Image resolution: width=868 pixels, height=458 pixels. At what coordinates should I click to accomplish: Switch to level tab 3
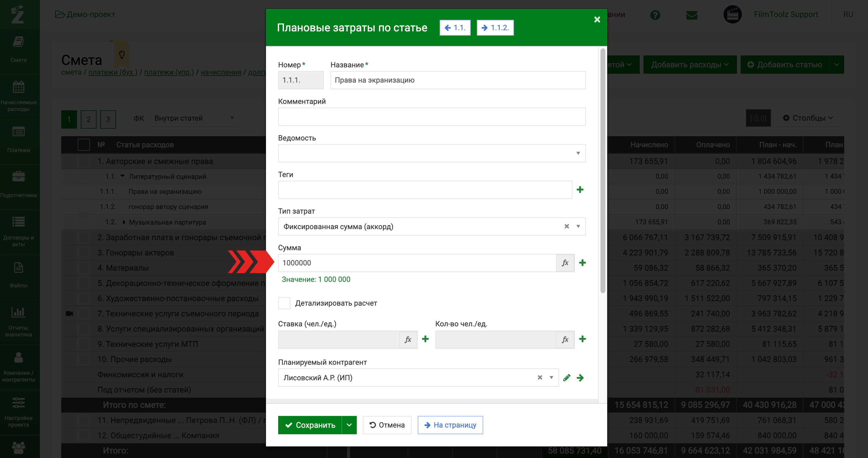pyautogui.click(x=108, y=119)
